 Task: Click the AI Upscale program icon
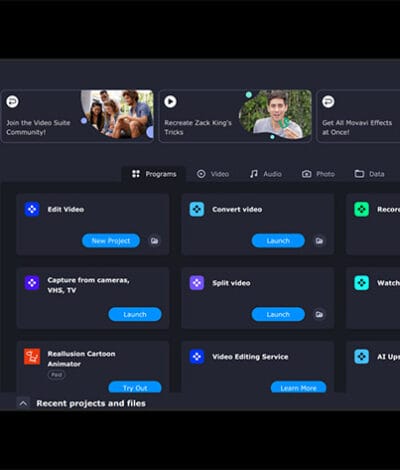(361, 357)
